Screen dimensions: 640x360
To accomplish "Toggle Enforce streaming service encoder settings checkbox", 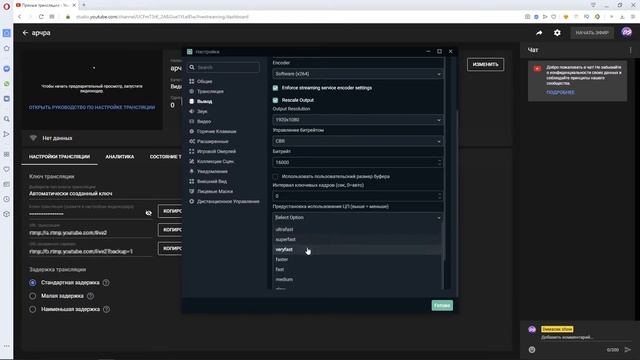I will pos(275,88).
